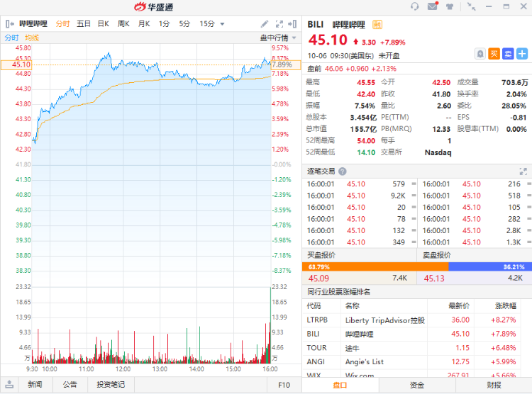Click the trade row with volume 9.2K
The image size is (532, 394).
click(x=360, y=196)
